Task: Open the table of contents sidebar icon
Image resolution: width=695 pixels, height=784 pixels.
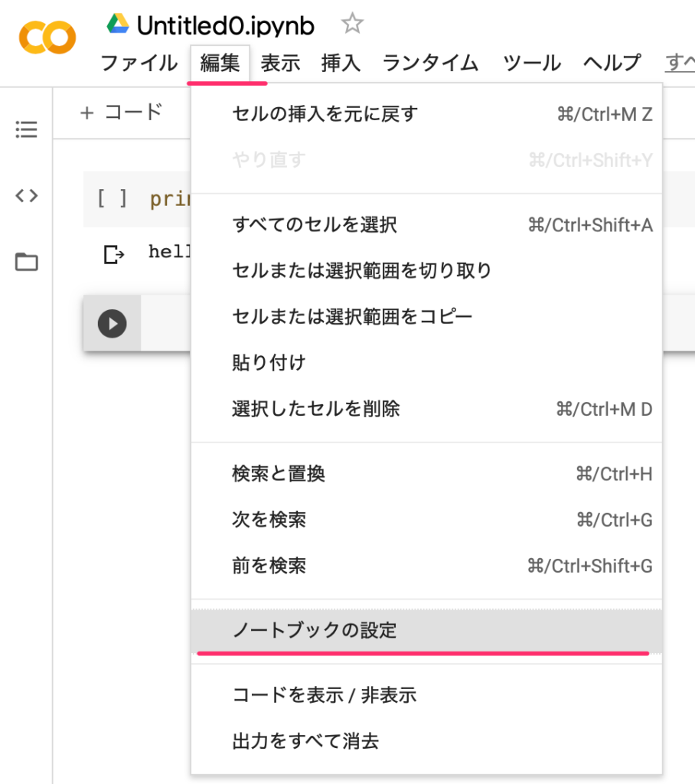Action: pos(25,129)
